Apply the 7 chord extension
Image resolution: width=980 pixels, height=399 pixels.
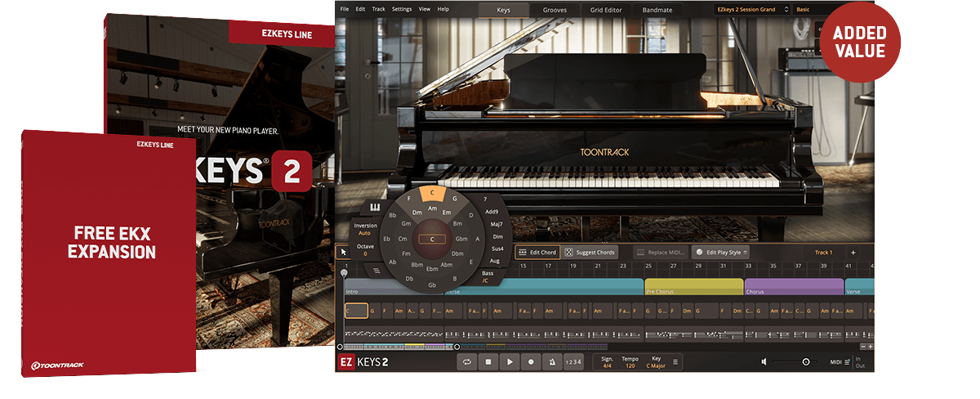pos(485,199)
